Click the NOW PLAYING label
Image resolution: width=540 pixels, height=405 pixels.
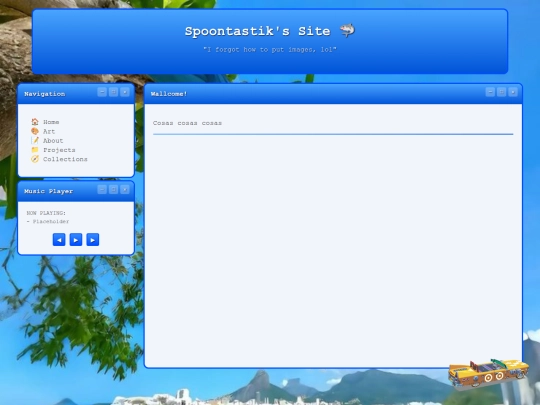pos(46,213)
